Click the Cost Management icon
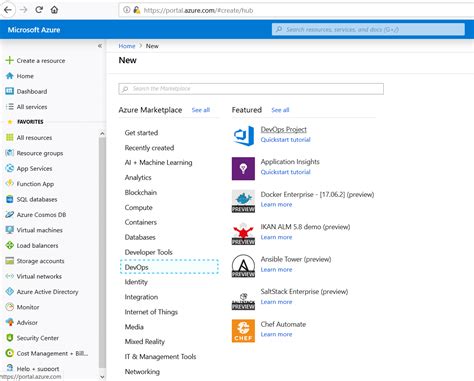This screenshot has height=381, width=474. point(10,353)
